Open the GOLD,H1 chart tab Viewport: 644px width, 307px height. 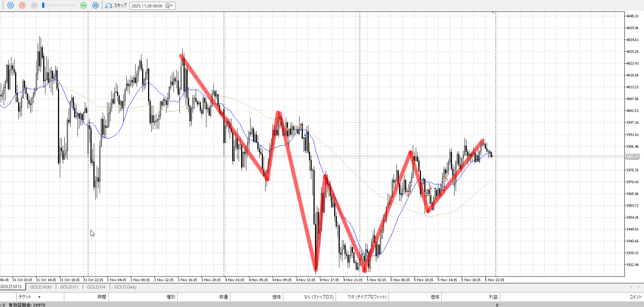point(69,287)
